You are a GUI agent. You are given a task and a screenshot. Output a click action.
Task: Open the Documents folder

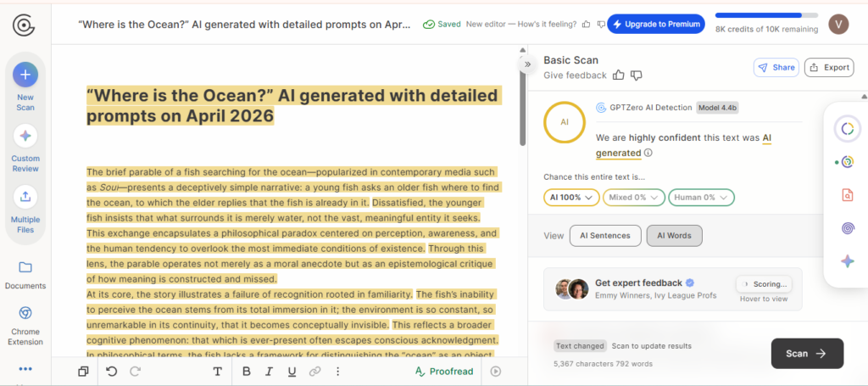pyautogui.click(x=25, y=268)
